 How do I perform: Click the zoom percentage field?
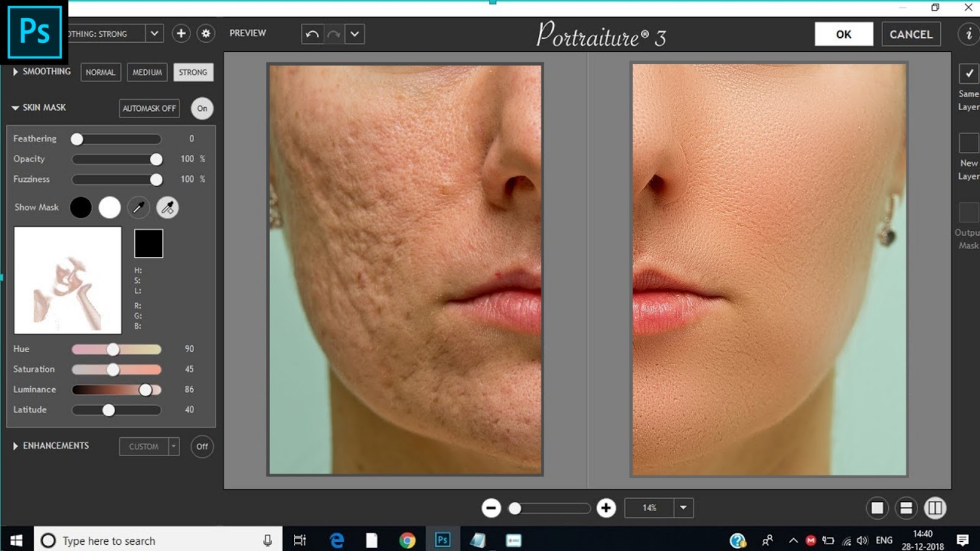(649, 508)
